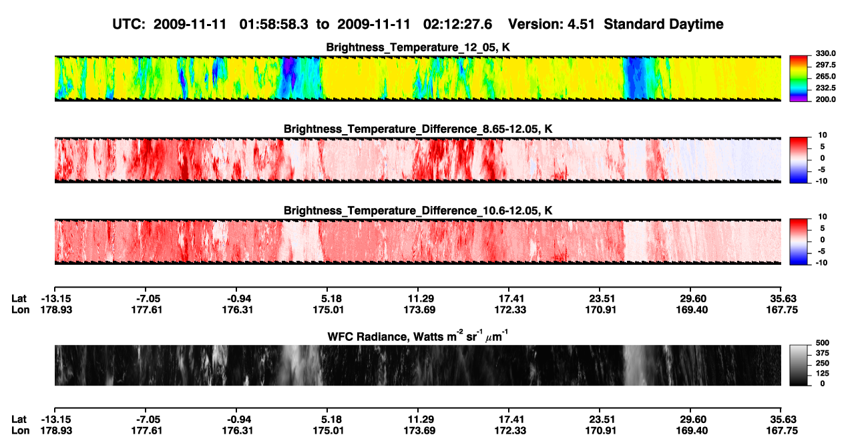Click the upper axis longitude label 173.69
This screenshot has width=868, height=445.
(418, 310)
